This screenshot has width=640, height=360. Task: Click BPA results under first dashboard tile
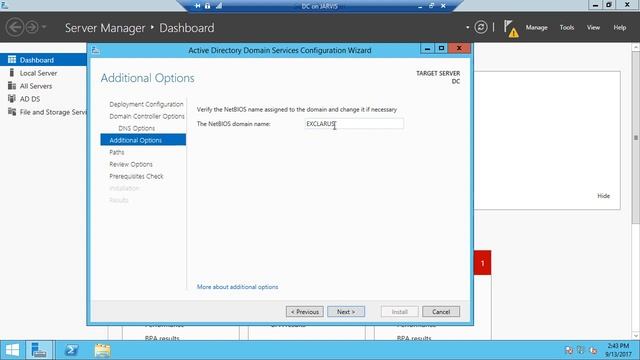162,338
